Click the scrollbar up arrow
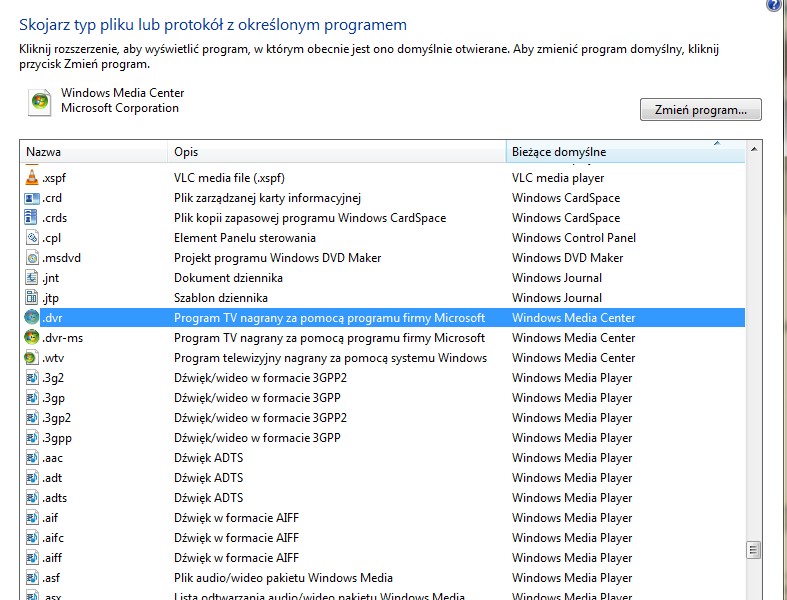Image resolution: width=787 pixels, height=600 pixels. tap(753, 149)
